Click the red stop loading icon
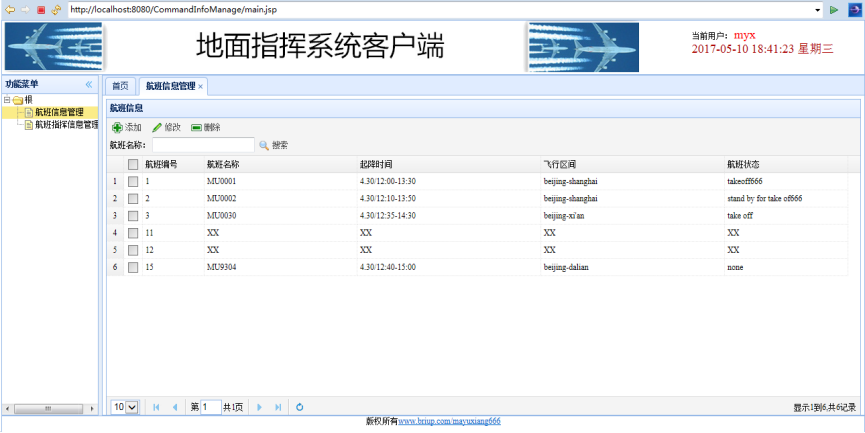Screen dimensions: 865x433 click(x=41, y=10)
